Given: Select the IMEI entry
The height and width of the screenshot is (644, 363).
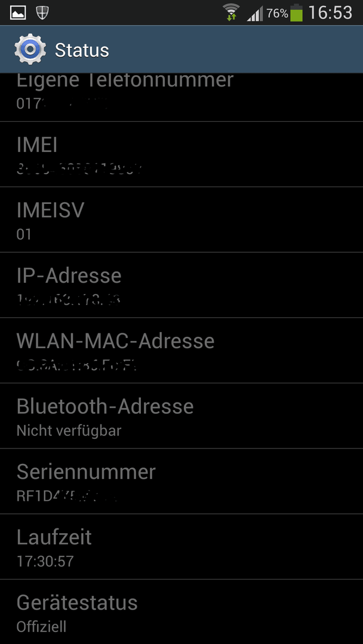Looking at the screenshot, I should click(181, 154).
